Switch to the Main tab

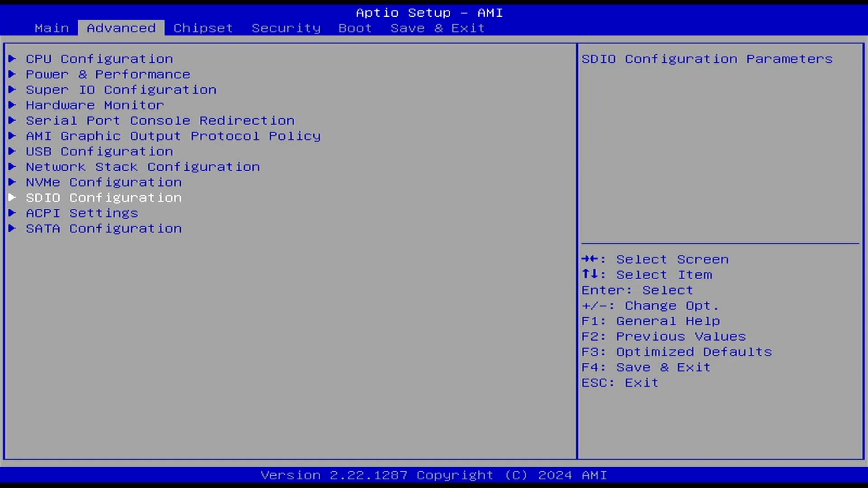pos(52,28)
